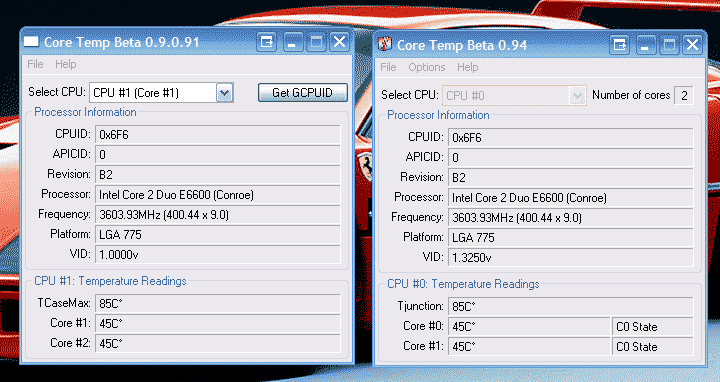Click the greyed dropdown arrow in Core Temp 0.94

pyautogui.click(x=577, y=96)
